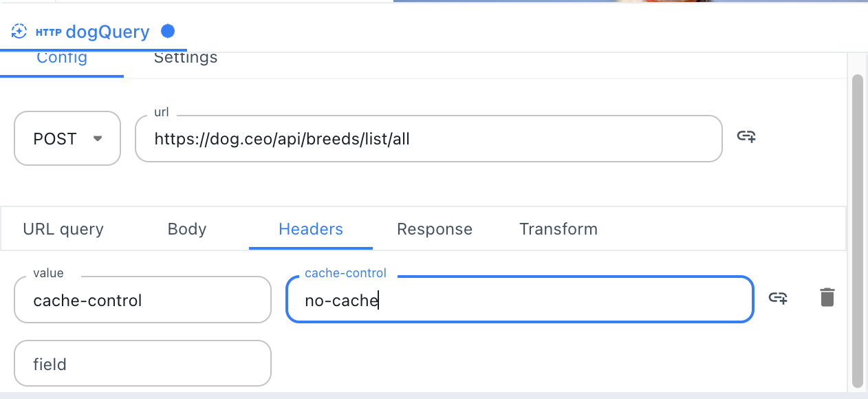Open the Body tab

pos(186,229)
